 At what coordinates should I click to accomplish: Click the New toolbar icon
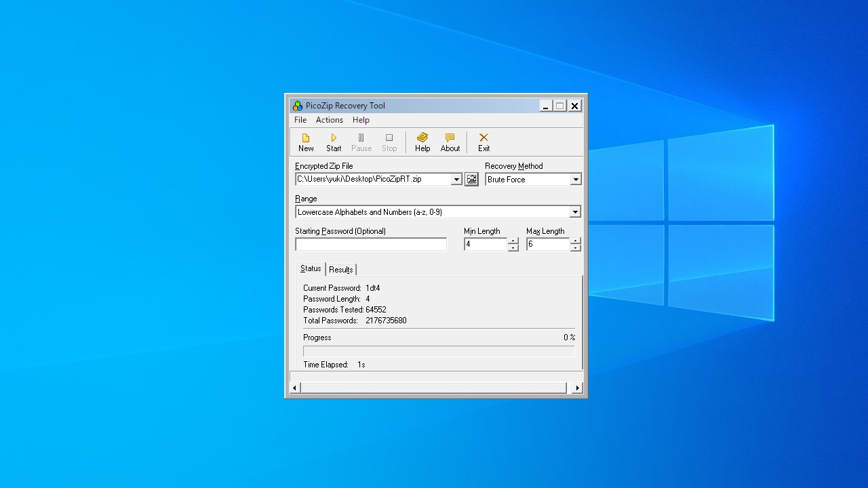coord(306,142)
